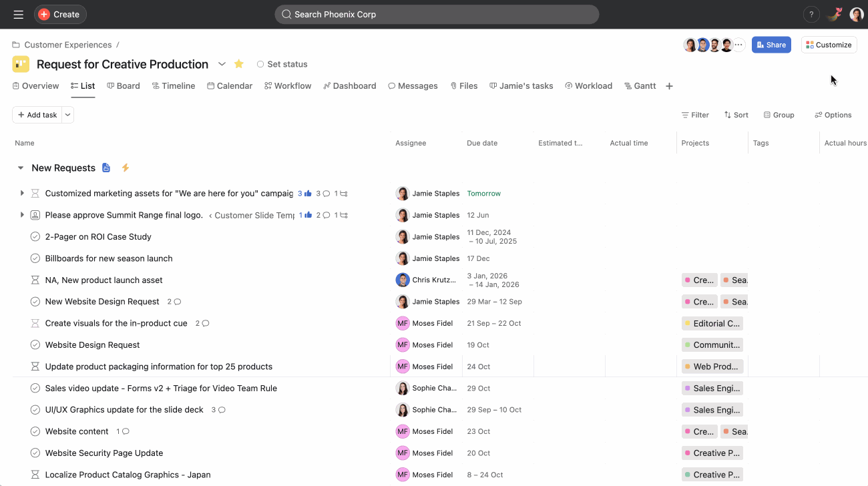Click the Customize button
Screen dimensions: 868x486
829,45
